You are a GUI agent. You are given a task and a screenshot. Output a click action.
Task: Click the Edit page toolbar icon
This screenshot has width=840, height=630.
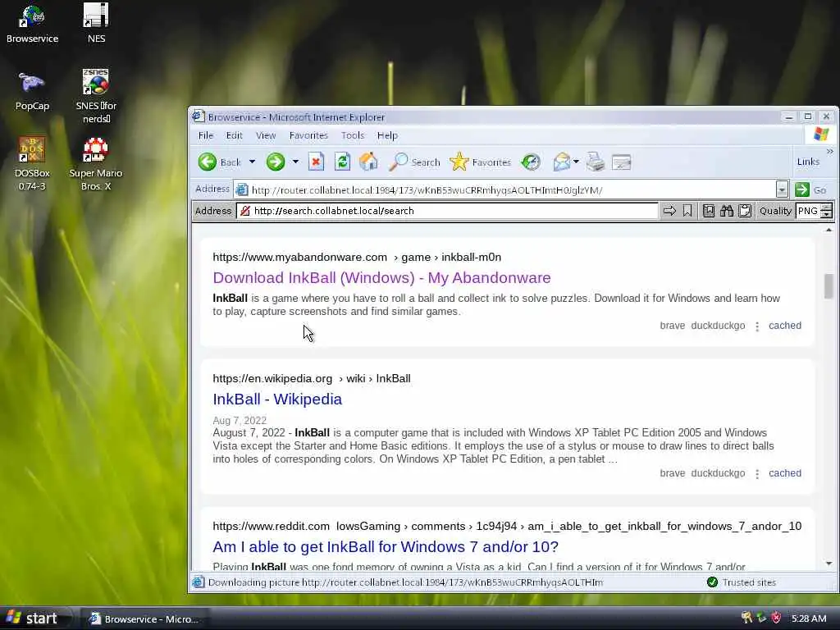(x=622, y=162)
